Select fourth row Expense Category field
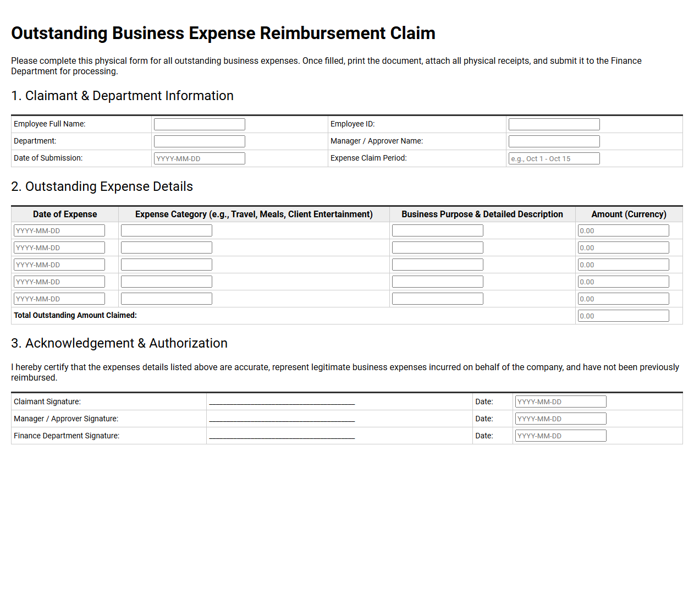The image size is (694, 616). coord(167,282)
